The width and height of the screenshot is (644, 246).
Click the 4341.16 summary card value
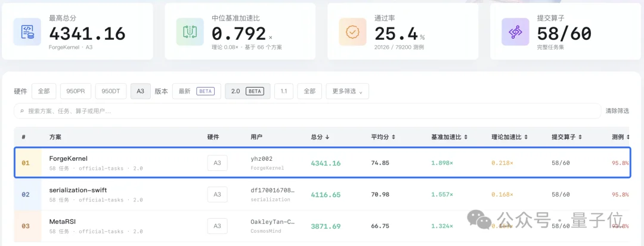(x=87, y=33)
